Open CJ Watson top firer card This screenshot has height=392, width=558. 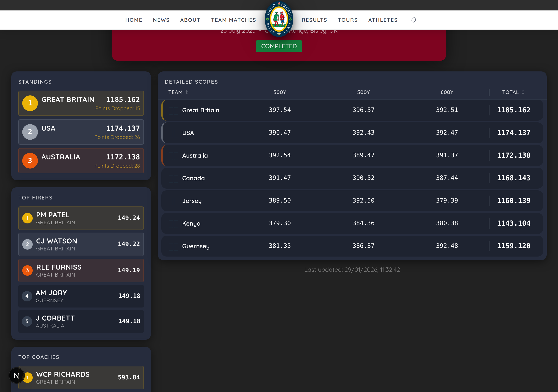click(81, 244)
